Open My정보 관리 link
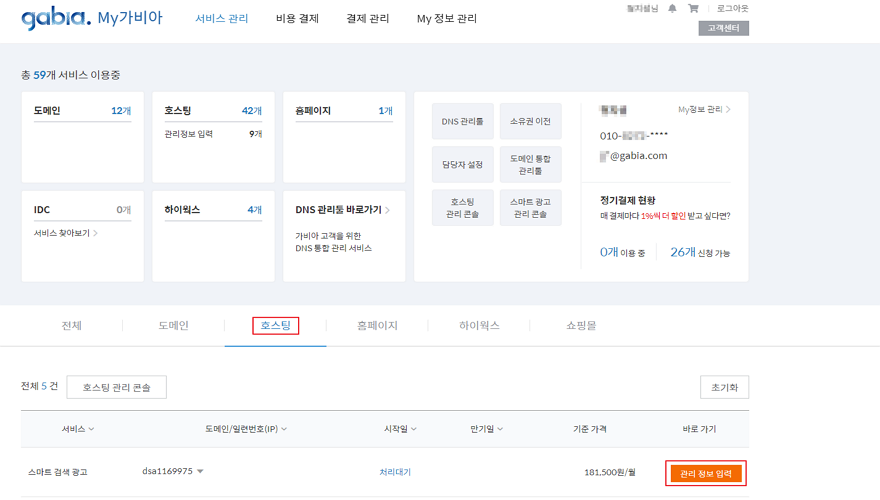The image size is (880, 500). pos(704,109)
